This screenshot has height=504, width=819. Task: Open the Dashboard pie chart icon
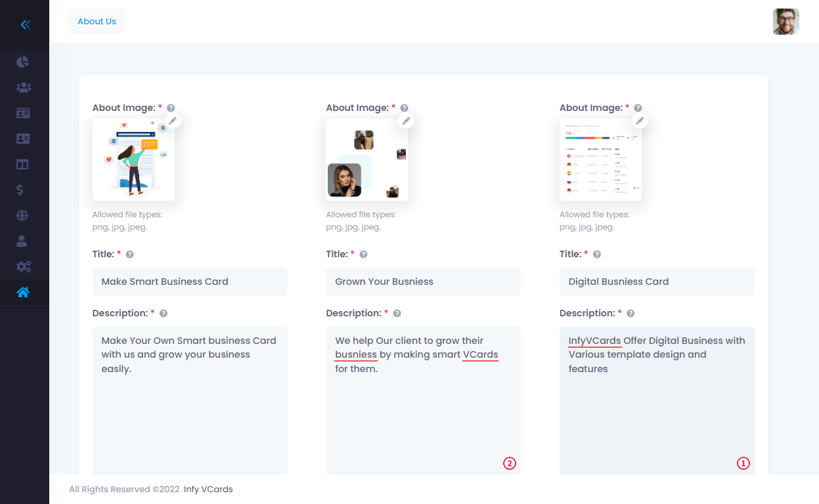click(23, 62)
